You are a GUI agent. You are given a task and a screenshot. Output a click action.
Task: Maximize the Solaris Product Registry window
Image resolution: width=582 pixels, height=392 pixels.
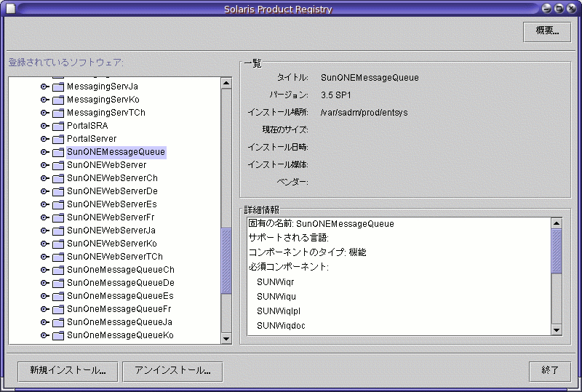559,8
